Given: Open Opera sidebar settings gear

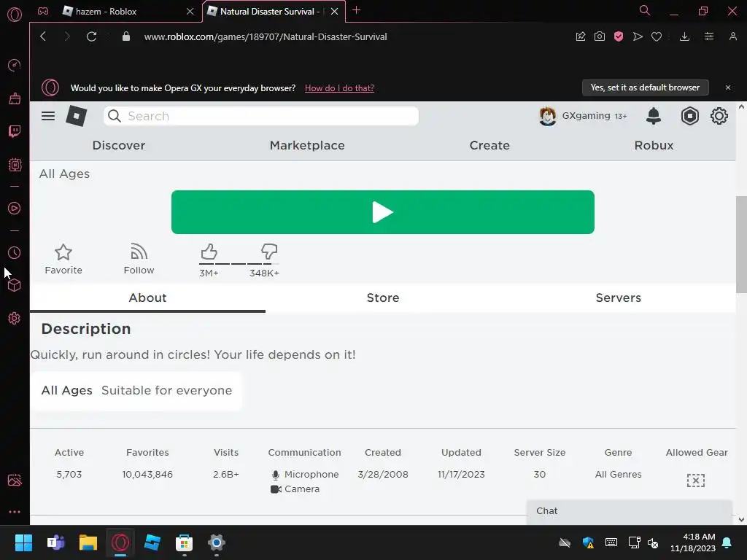Looking at the screenshot, I should pyautogui.click(x=15, y=318).
